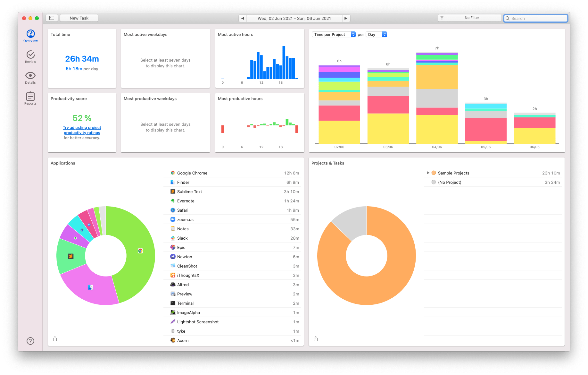Export the Applications chart via share icon
The height and width of the screenshot is (375, 588).
tap(55, 338)
